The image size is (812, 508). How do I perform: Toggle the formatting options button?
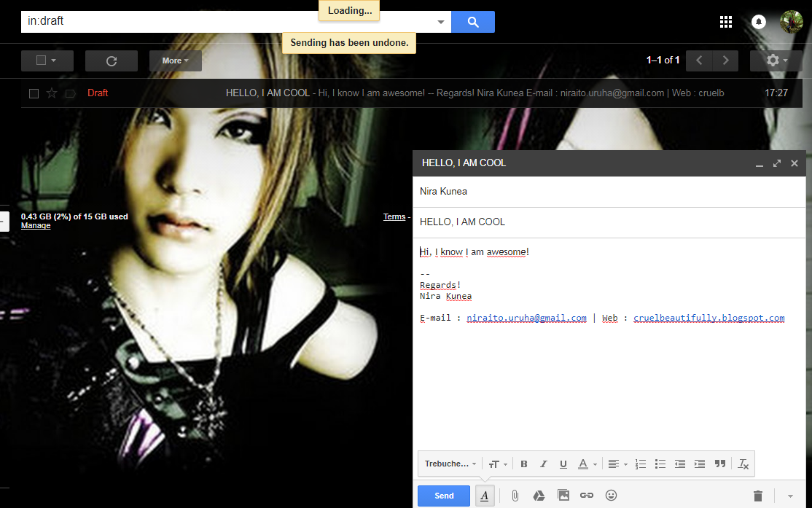click(485, 496)
